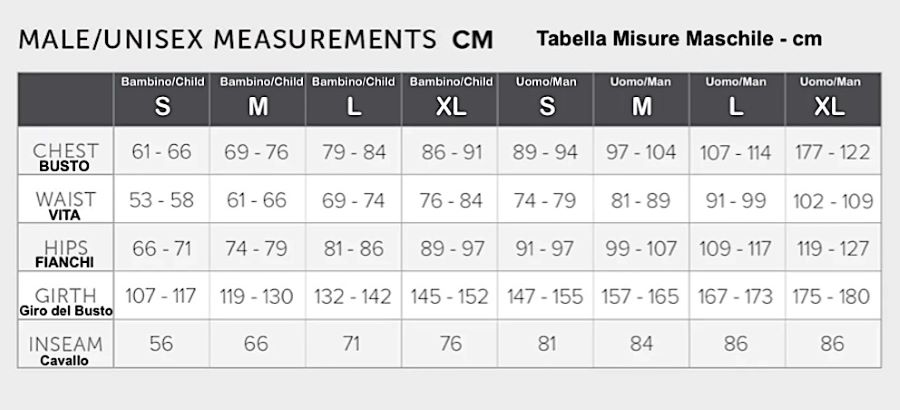Click the INSEAM Cavallo row label
The width and height of the screenshot is (900, 410).
[65, 350]
